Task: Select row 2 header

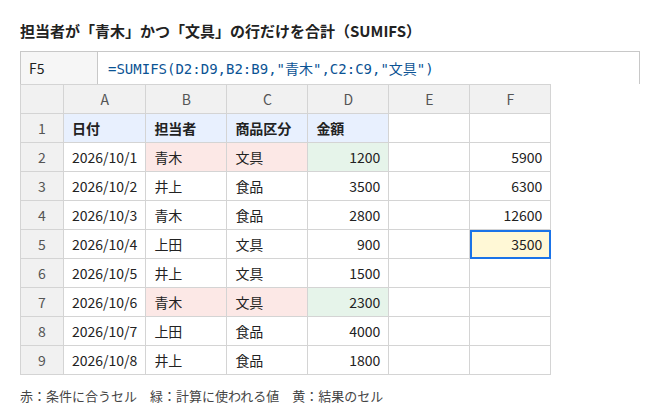Action: (42, 157)
